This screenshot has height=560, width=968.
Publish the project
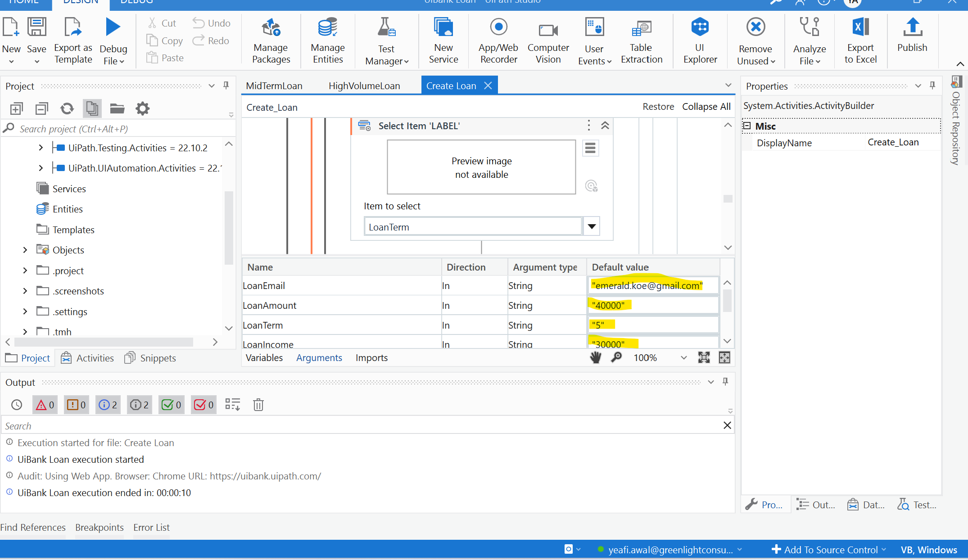coord(912,35)
